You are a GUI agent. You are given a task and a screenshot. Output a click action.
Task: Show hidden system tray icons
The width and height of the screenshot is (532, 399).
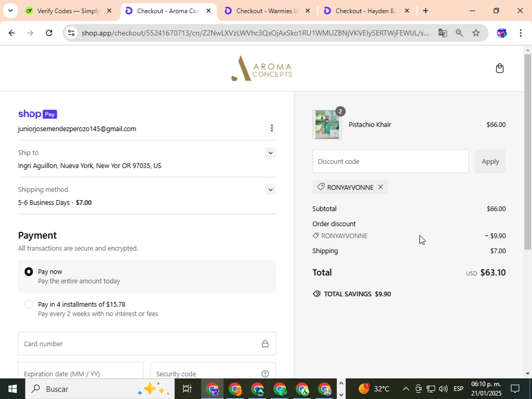(x=406, y=389)
